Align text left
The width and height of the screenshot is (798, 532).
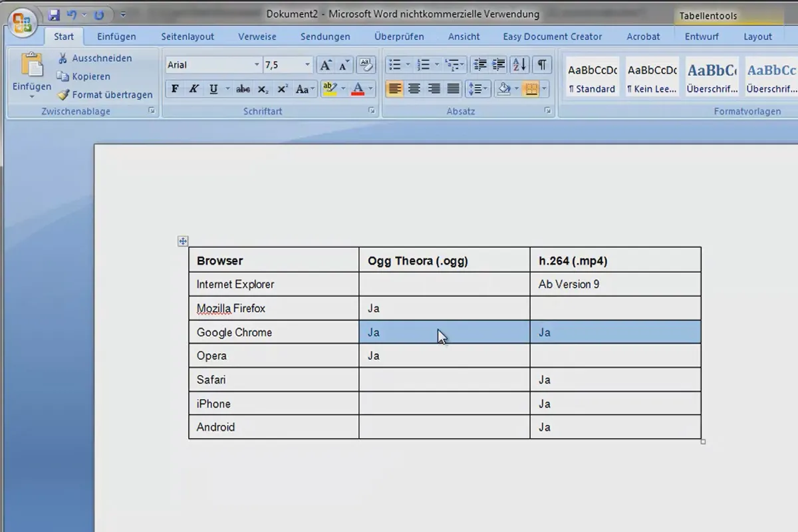point(394,88)
